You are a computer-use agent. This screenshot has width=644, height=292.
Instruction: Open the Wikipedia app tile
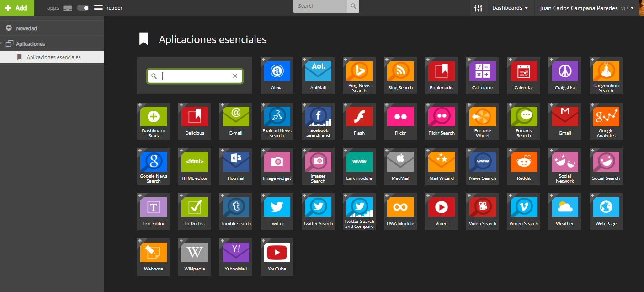pos(195,257)
